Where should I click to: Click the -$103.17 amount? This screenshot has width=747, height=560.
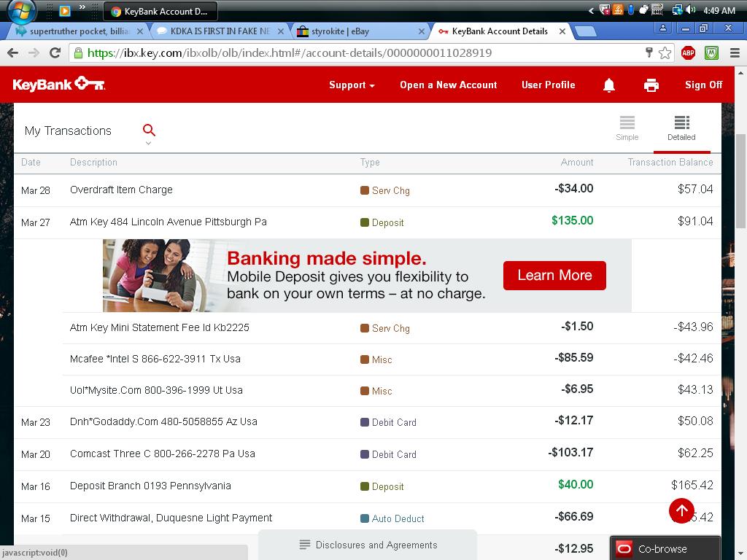570,452
